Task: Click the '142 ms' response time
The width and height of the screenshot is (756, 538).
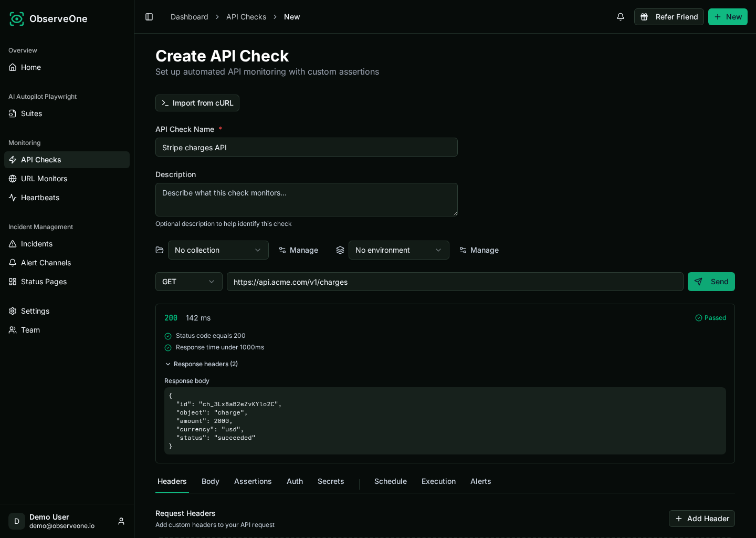Action: 198,318
